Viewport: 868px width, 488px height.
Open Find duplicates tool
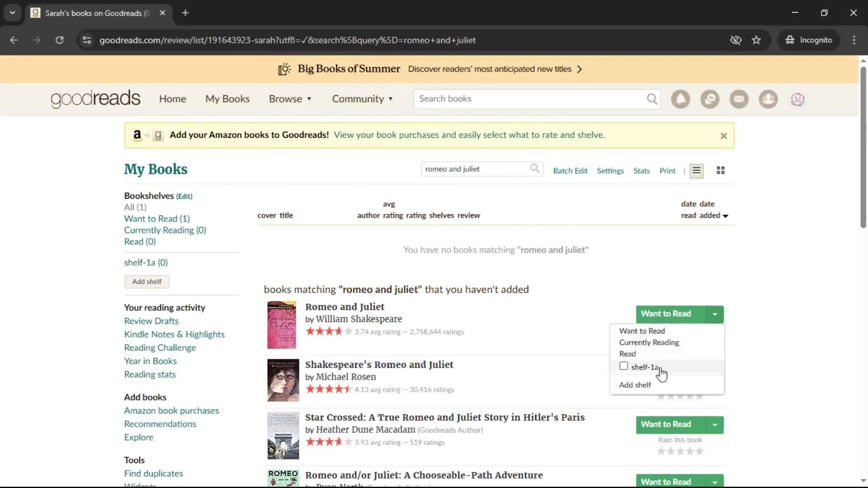click(154, 474)
